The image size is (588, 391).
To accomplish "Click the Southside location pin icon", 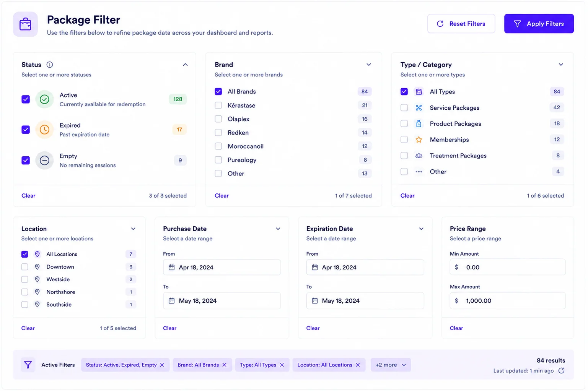I will (37, 305).
